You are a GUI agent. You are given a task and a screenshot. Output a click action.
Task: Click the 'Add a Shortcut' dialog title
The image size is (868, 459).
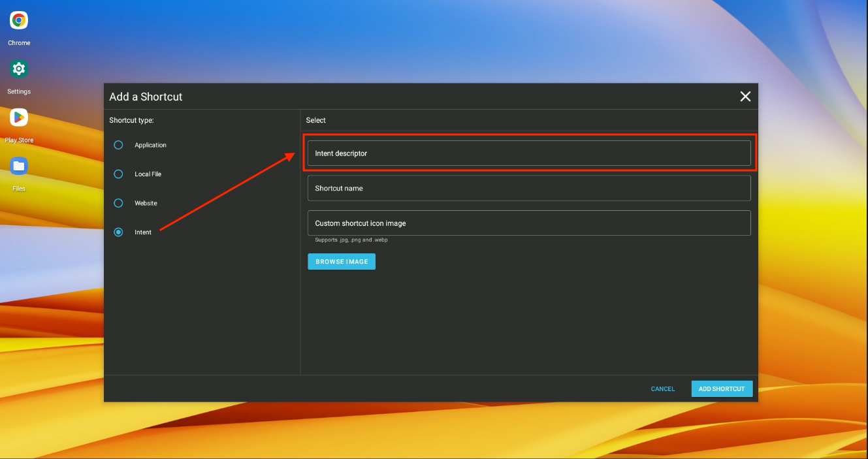pos(146,97)
